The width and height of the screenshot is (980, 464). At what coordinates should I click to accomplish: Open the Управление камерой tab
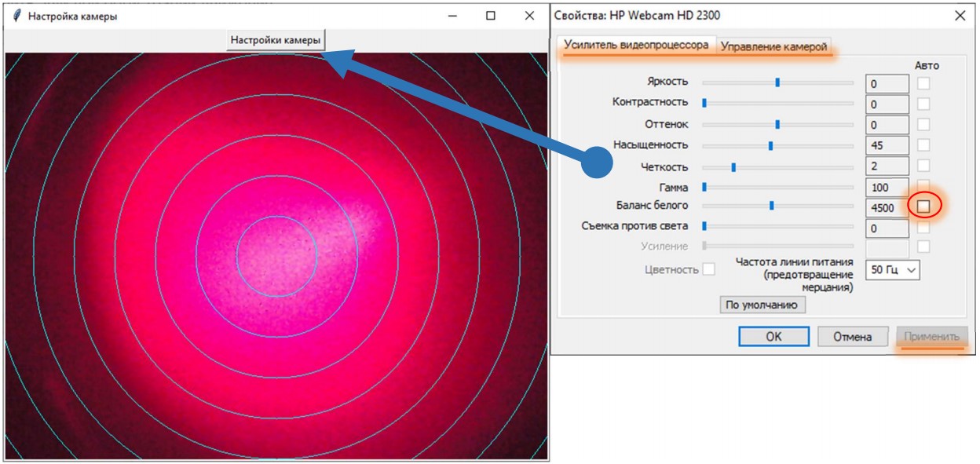click(x=773, y=47)
